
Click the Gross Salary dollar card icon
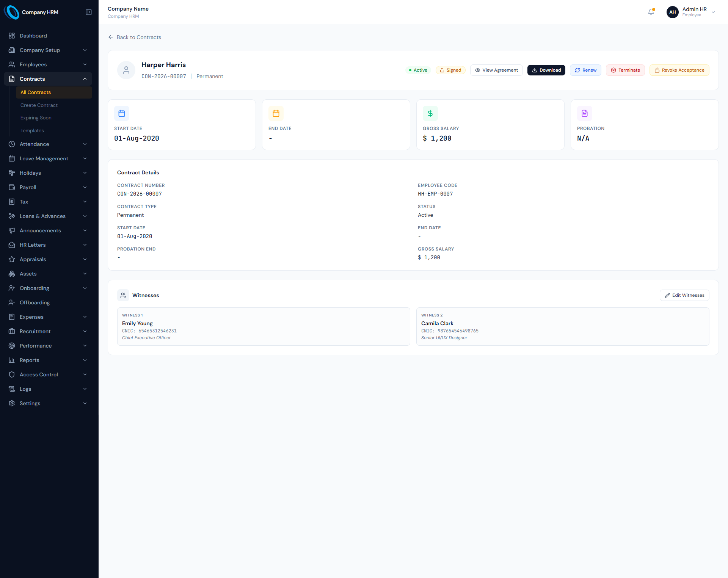tap(430, 113)
